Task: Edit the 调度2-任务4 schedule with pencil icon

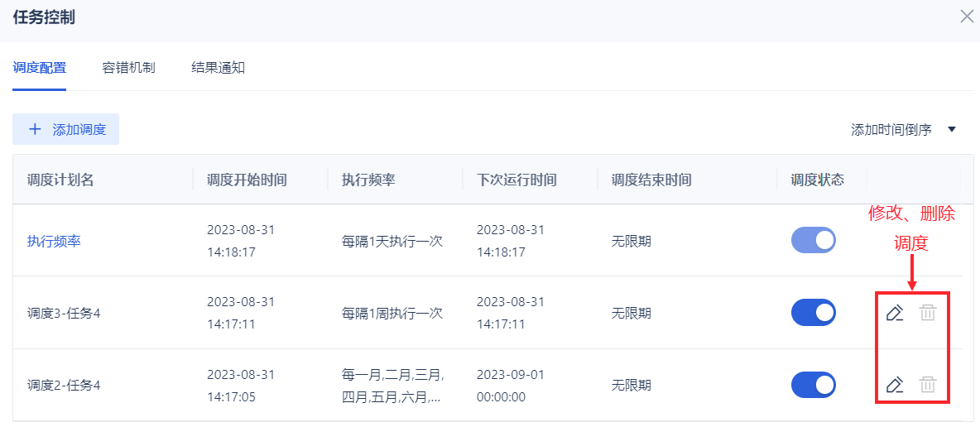Action: coord(895,385)
